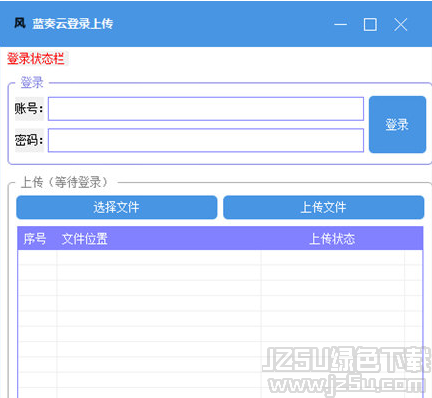Image resolution: width=432 pixels, height=398 pixels.
Task: Click the red 登录状态栏 status label
Action: pos(36,59)
